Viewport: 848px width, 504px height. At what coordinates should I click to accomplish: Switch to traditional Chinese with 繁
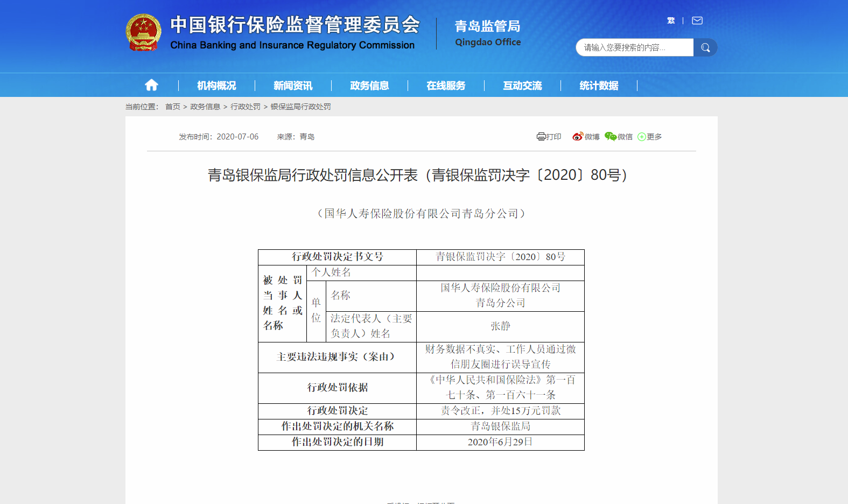click(x=671, y=20)
